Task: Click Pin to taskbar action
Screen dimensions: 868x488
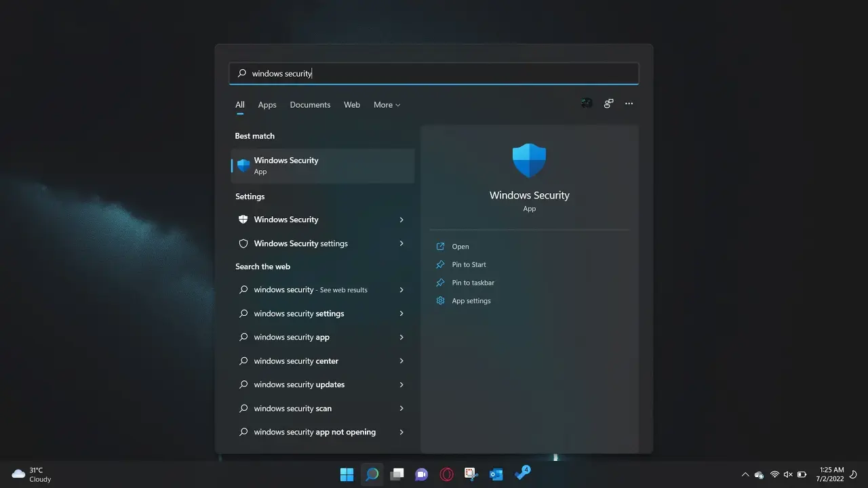Action: [473, 283]
